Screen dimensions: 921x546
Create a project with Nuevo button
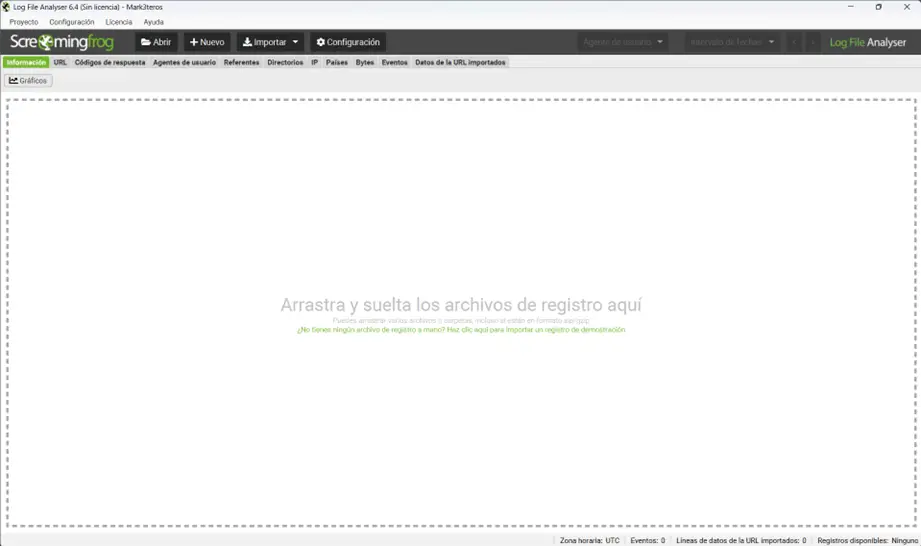(x=207, y=42)
